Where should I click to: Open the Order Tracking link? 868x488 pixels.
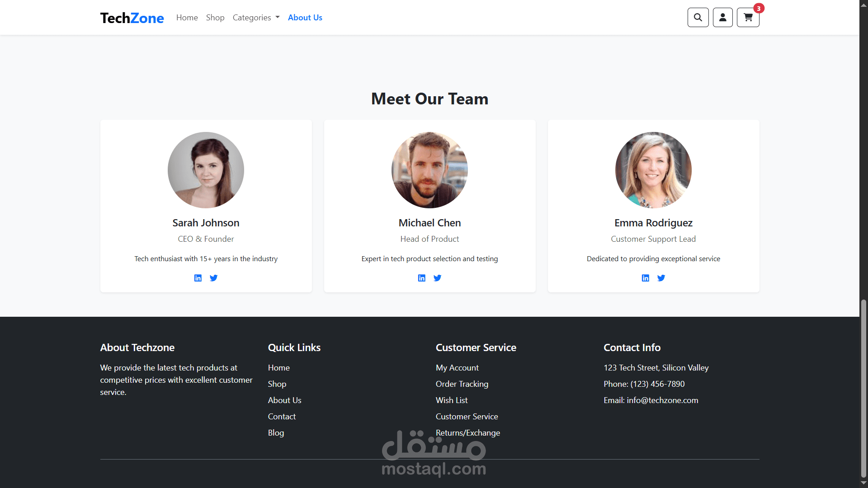click(462, 384)
